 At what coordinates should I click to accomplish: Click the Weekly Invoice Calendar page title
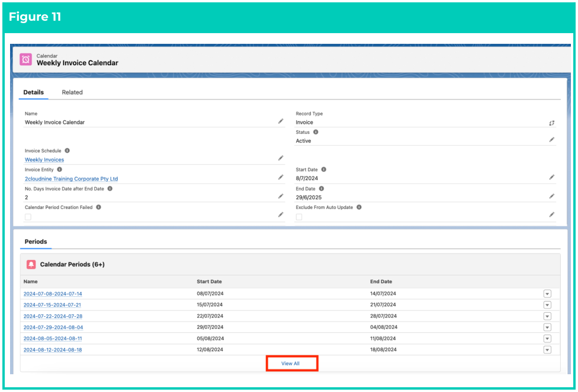point(78,63)
